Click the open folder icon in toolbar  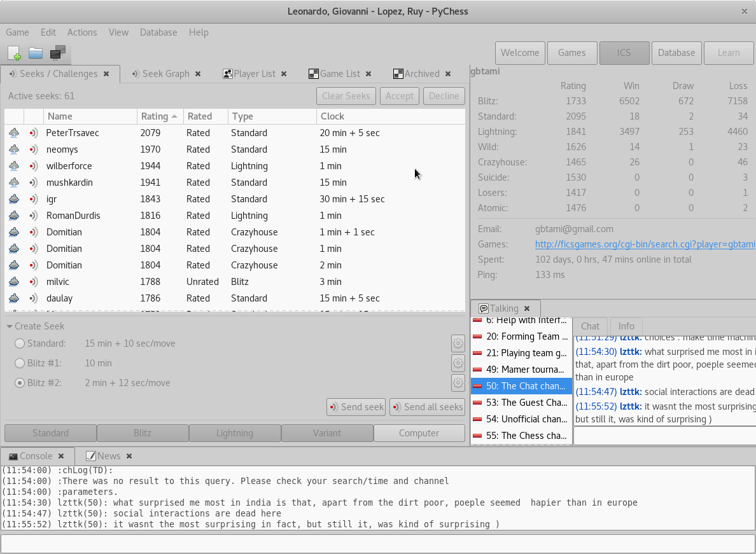(35, 53)
